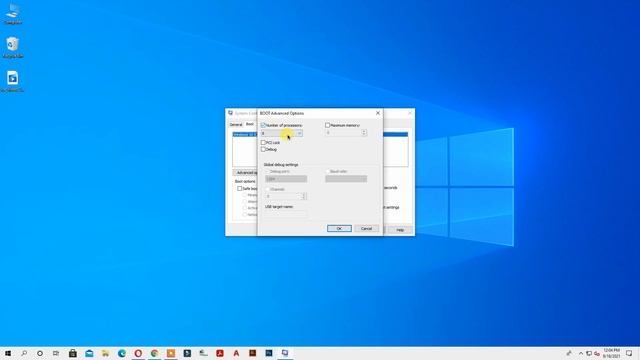This screenshot has width=640, height=360.
Task: Open taskbar clock and date
Action: [x=611, y=353]
